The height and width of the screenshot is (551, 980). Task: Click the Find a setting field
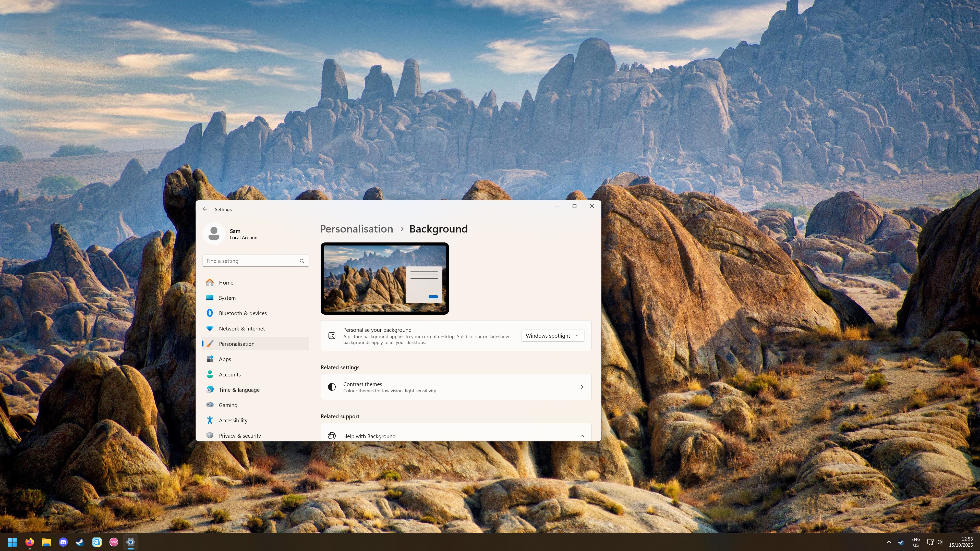[251, 261]
